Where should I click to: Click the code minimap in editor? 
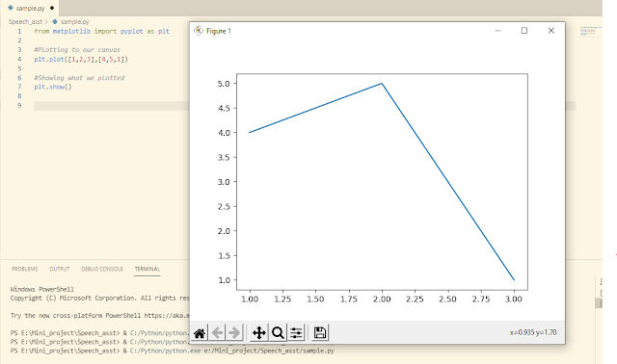click(x=590, y=32)
